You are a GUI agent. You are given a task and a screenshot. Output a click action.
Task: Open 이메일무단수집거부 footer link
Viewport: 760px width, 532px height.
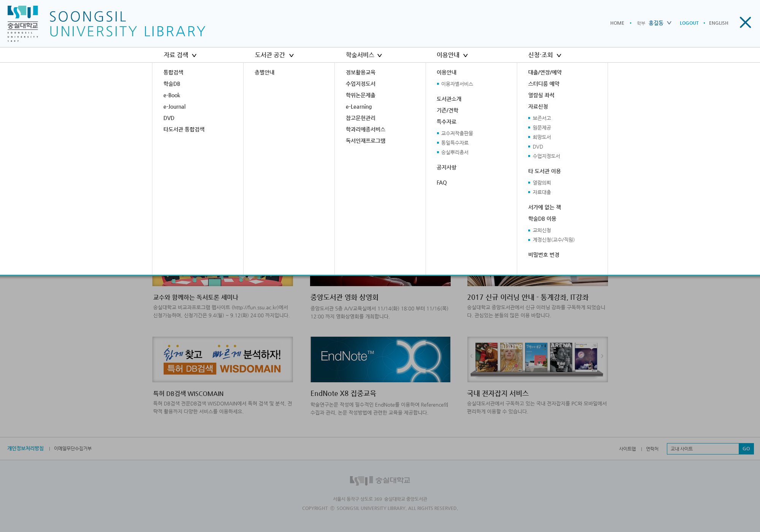coord(73,448)
